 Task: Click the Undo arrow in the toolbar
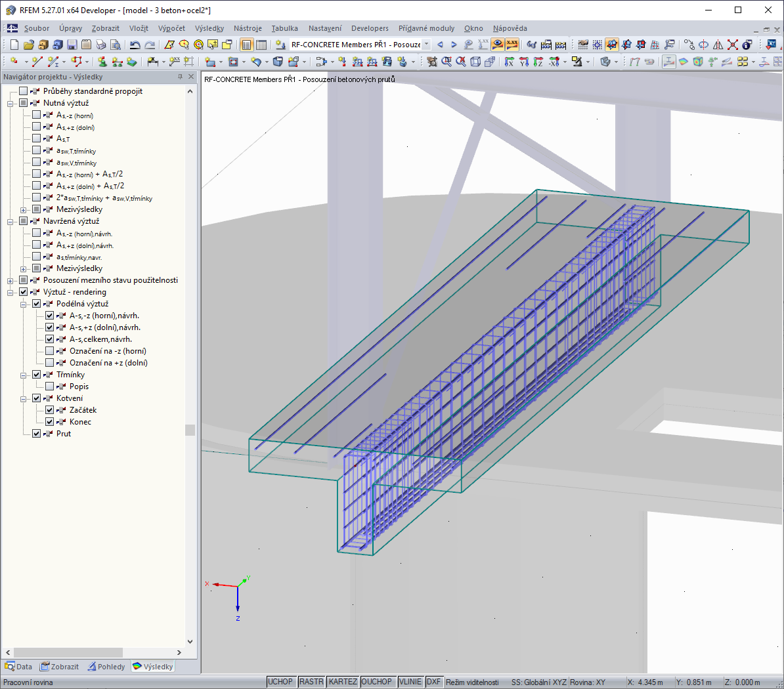[x=135, y=45]
